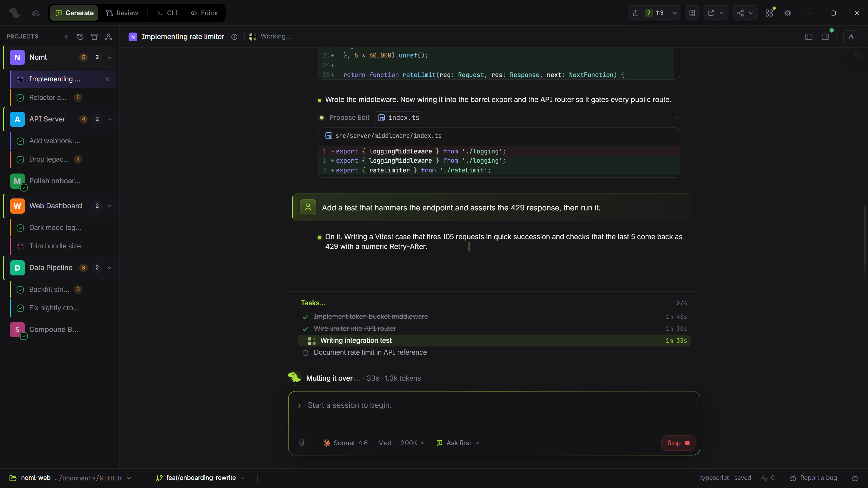Open the settings gear icon
868x488 pixels.
click(x=787, y=13)
